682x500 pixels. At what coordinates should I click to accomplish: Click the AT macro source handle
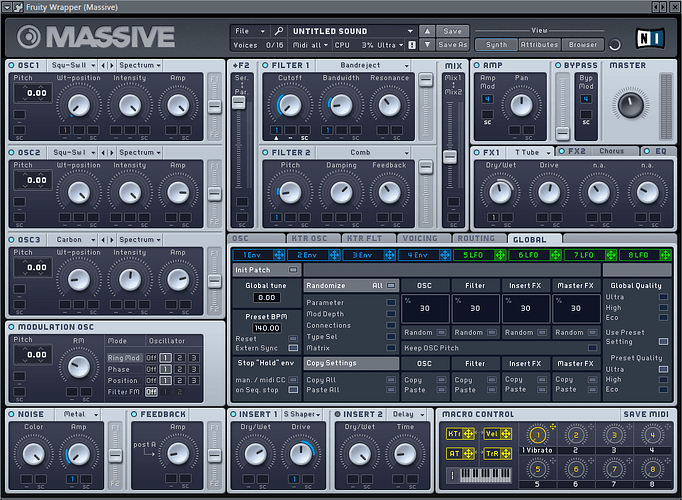pos(460,453)
